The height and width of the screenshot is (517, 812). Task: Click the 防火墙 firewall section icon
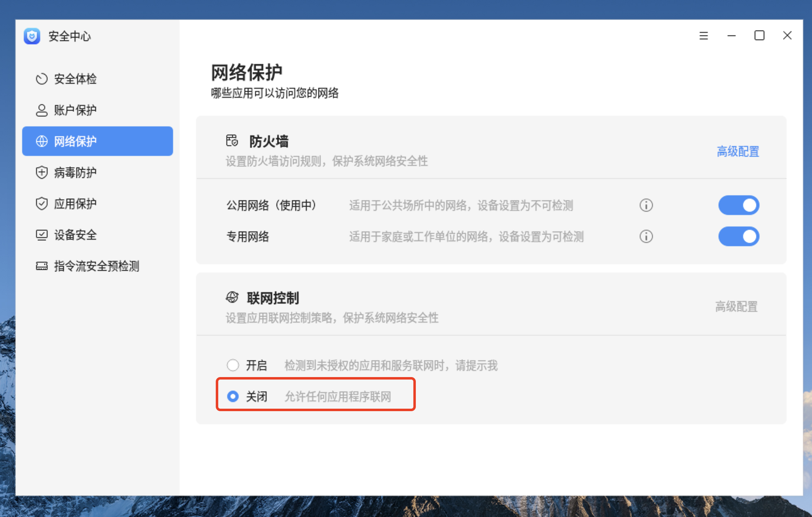(x=232, y=141)
